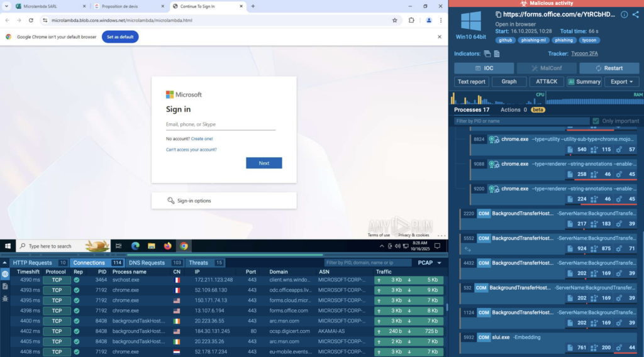Collapse the network panel with the up arrow

point(5,263)
